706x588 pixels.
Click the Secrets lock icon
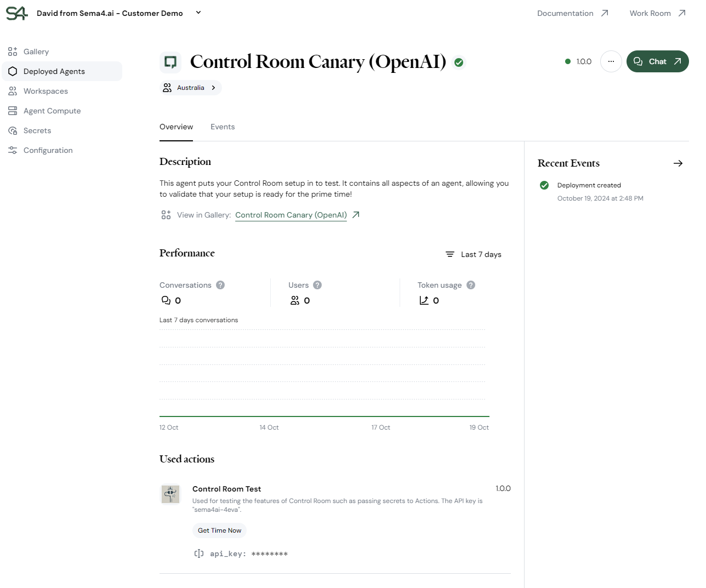click(13, 130)
